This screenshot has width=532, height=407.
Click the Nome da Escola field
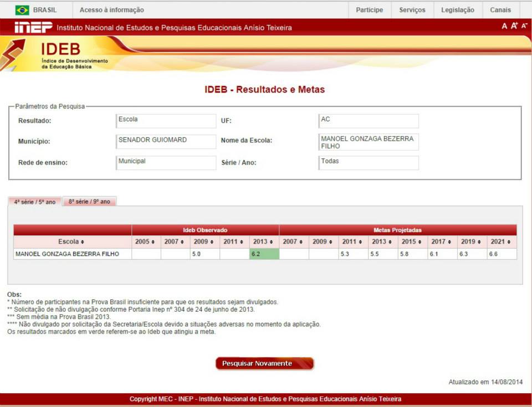click(x=369, y=142)
